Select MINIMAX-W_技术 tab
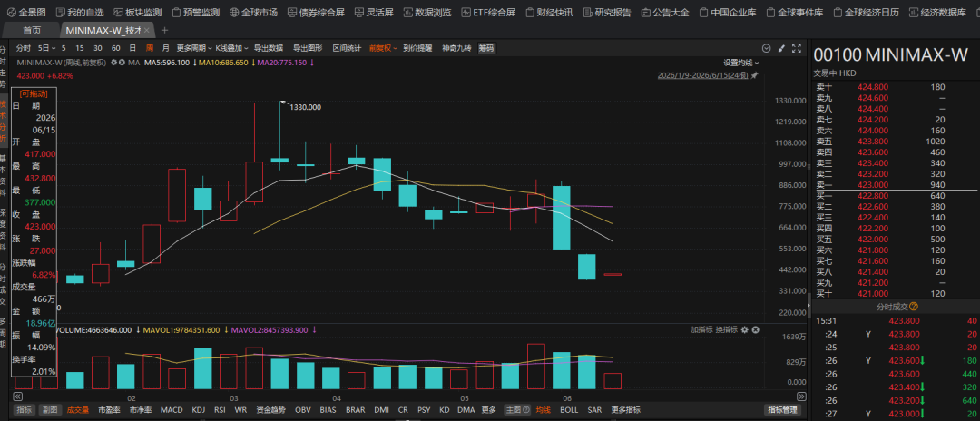Viewport: 980px width, 421px height. click(107, 30)
